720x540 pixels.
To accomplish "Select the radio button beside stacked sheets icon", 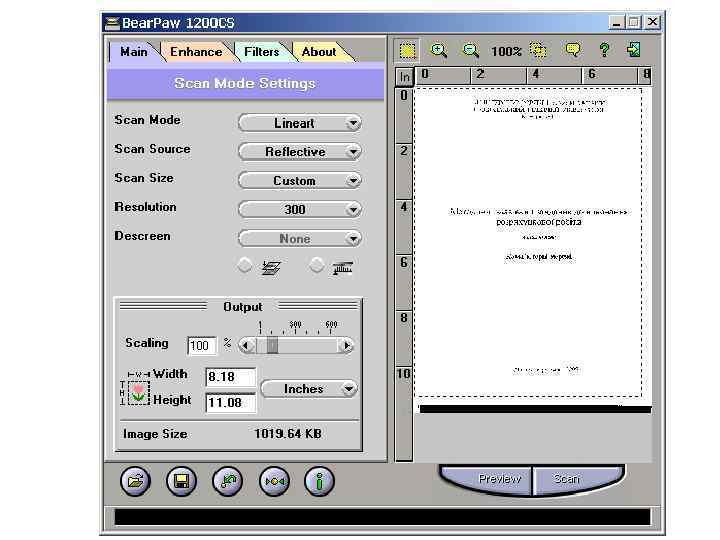I will coord(244,265).
